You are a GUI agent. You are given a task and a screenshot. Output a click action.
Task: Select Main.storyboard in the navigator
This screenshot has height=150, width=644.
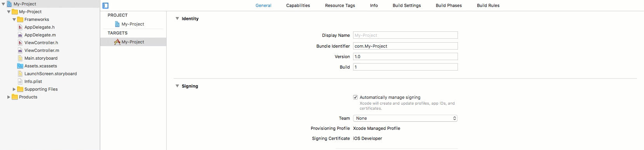[x=41, y=58]
